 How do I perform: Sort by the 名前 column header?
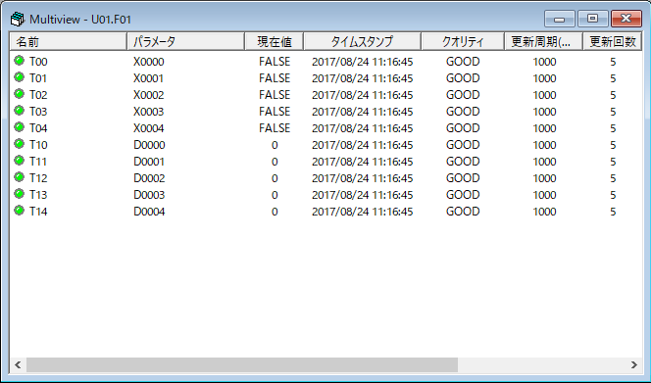pyautogui.click(x=68, y=42)
